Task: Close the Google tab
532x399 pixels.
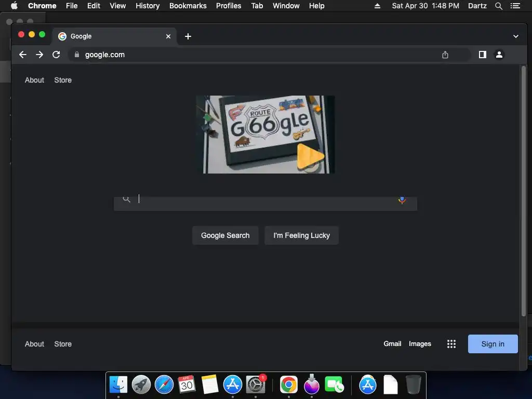Action: click(x=168, y=36)
